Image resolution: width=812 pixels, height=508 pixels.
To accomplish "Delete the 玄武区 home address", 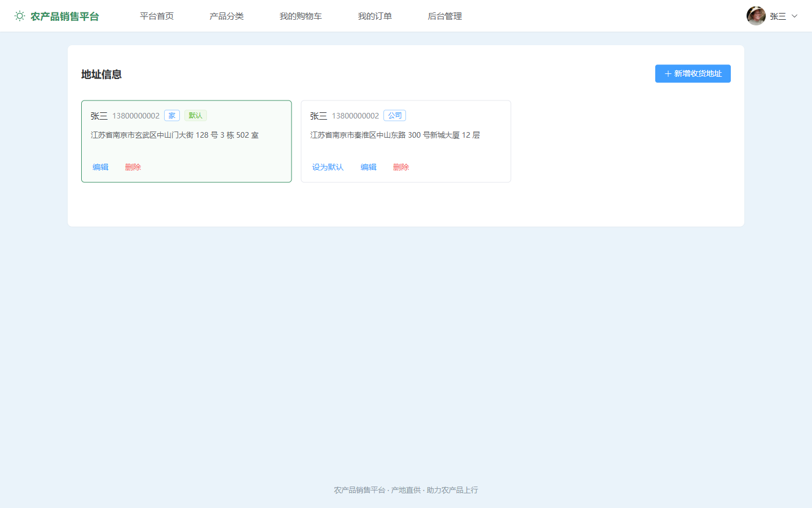I will coord(133,167).
